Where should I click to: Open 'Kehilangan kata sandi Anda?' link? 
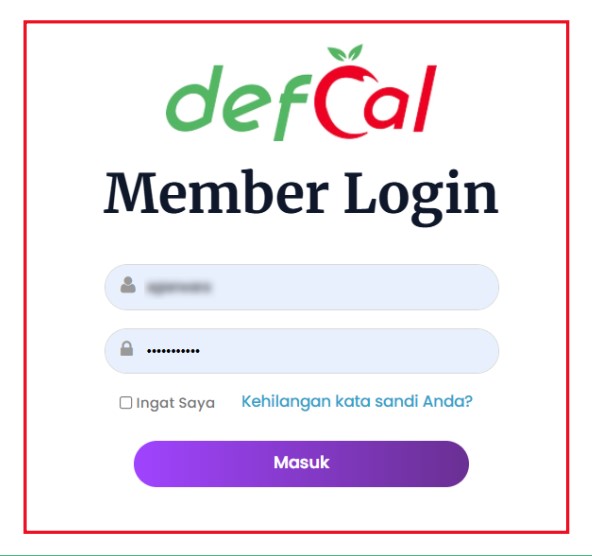[357, 402]
